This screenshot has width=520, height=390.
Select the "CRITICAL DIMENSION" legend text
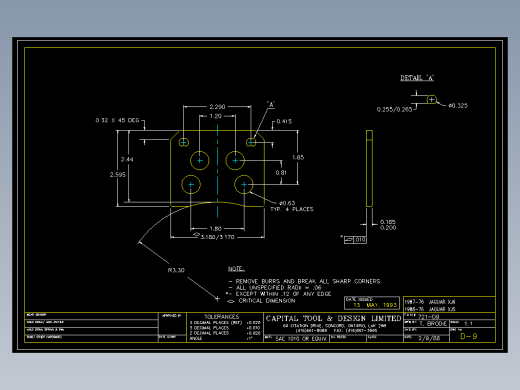click(267, 301)
